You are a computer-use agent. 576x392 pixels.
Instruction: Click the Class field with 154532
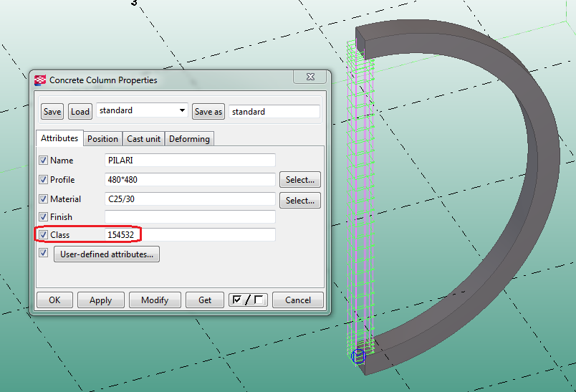190,235
